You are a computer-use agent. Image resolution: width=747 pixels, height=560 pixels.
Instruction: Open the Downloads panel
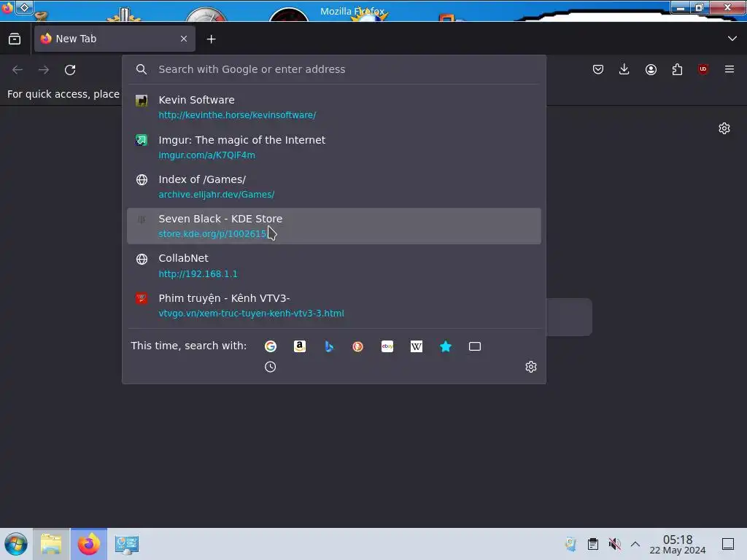[624, 69]
